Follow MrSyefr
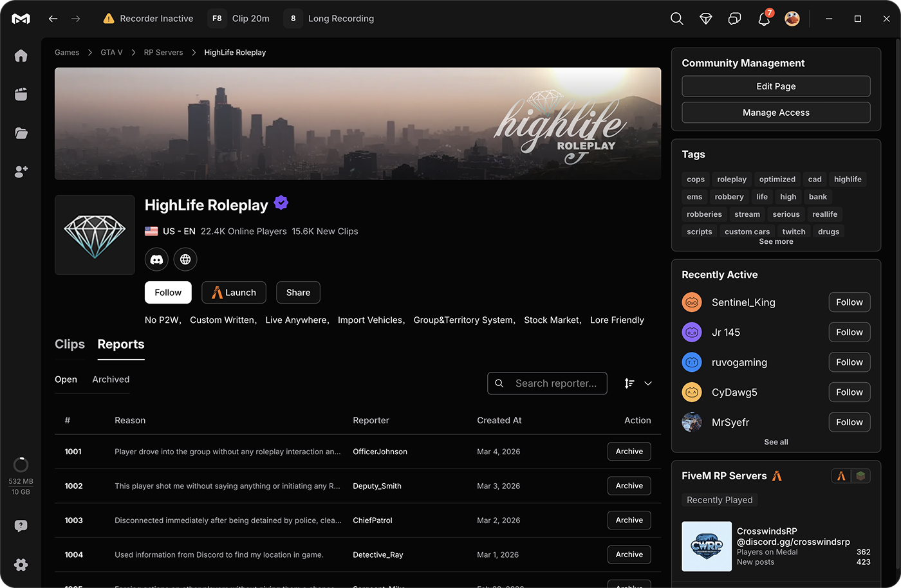901x588 pixels. pos(850,422)
